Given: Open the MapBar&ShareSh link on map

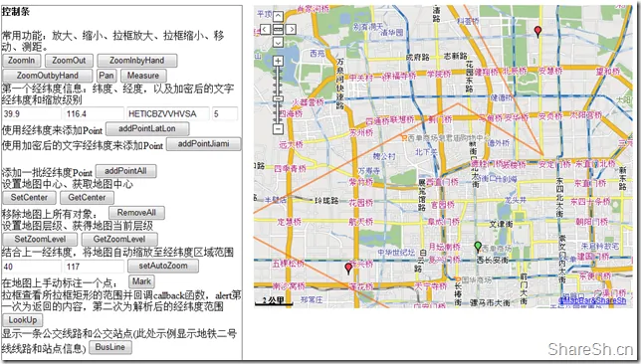Looking at the screenshot, I should 592,300.
